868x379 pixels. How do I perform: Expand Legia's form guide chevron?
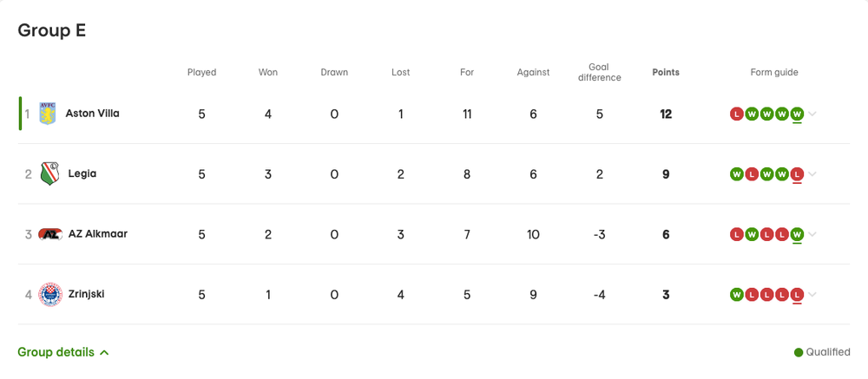812,174
